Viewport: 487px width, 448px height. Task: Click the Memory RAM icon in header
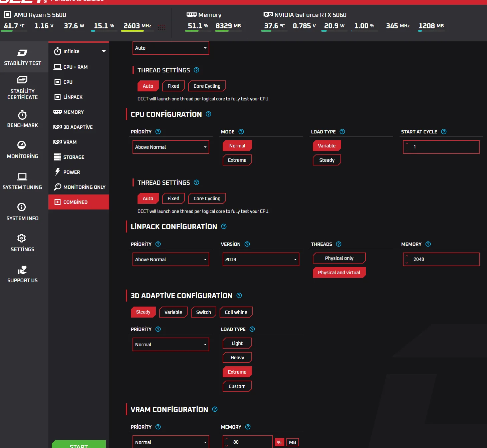[192, 15]
